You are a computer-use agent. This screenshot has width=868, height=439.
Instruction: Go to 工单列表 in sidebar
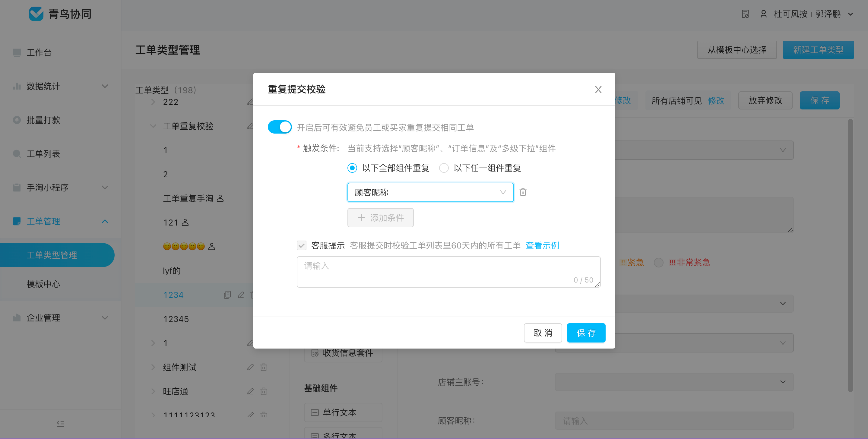coord(43,154)
